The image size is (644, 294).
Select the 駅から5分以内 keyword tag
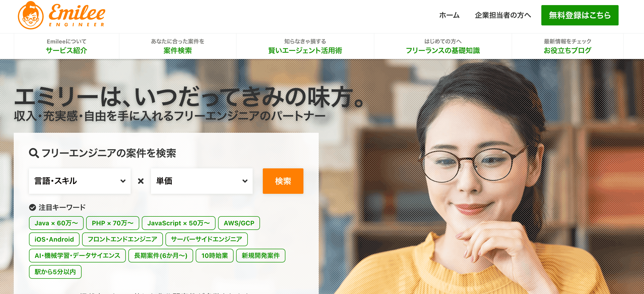point(55,272)
